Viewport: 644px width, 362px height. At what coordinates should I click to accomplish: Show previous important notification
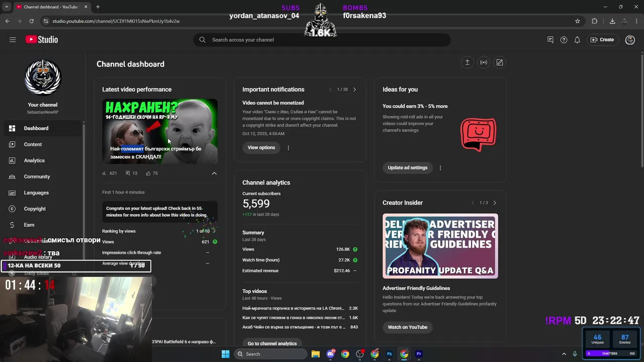click(x=331, y=89)
